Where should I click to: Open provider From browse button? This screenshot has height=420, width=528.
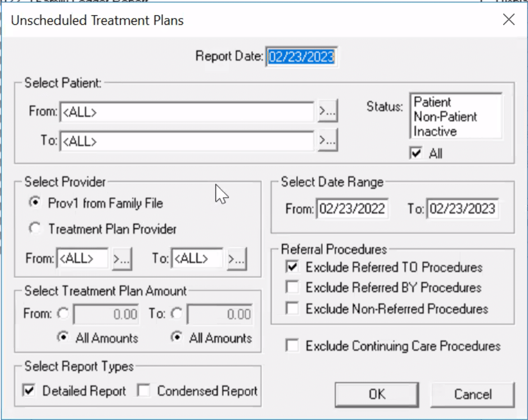(x=121, y=259)
